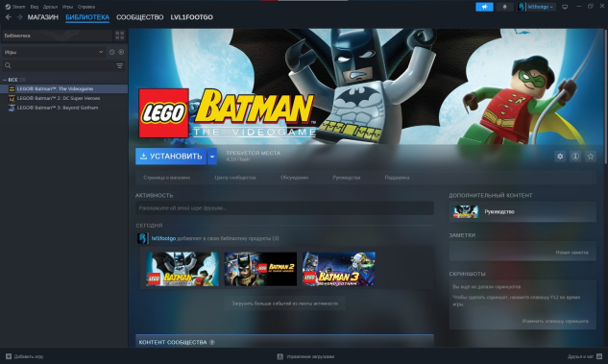608x364 pixels.
Task: Switch library to grid view icon
Action: pyautogui.click(x=120, y=36)
